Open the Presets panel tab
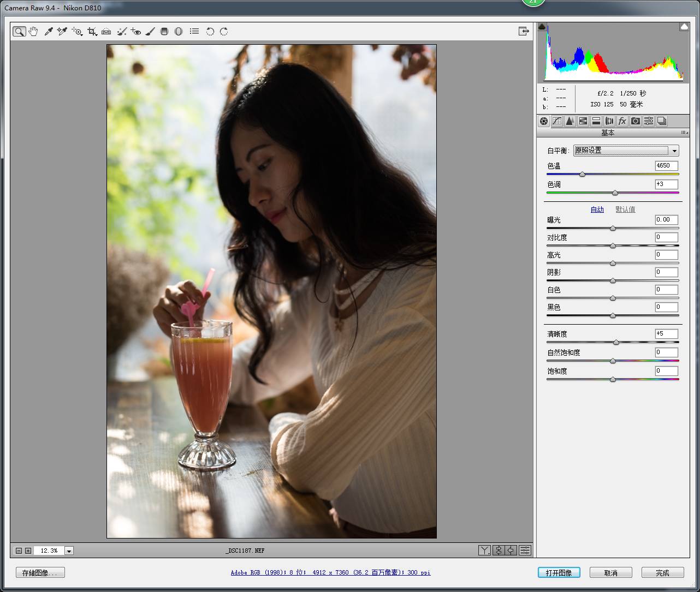The image size is (700, 592). coord(649,121)
